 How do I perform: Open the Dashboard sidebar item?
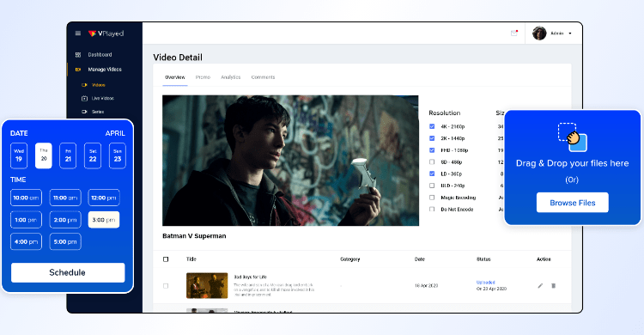coord(100,55)
